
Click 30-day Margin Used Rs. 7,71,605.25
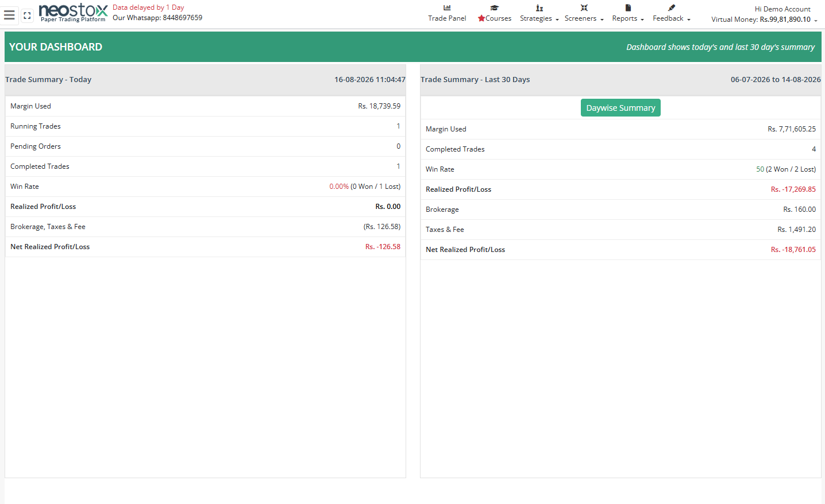(792, 129)
